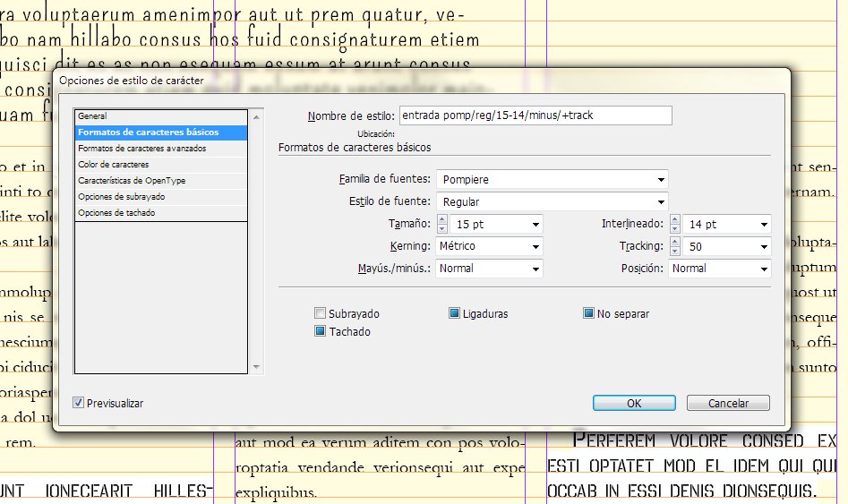This screenshot has width=848, height=504.
Task: Increase Tracking with the up stepper arrow
Action: (x=675, y=242)
